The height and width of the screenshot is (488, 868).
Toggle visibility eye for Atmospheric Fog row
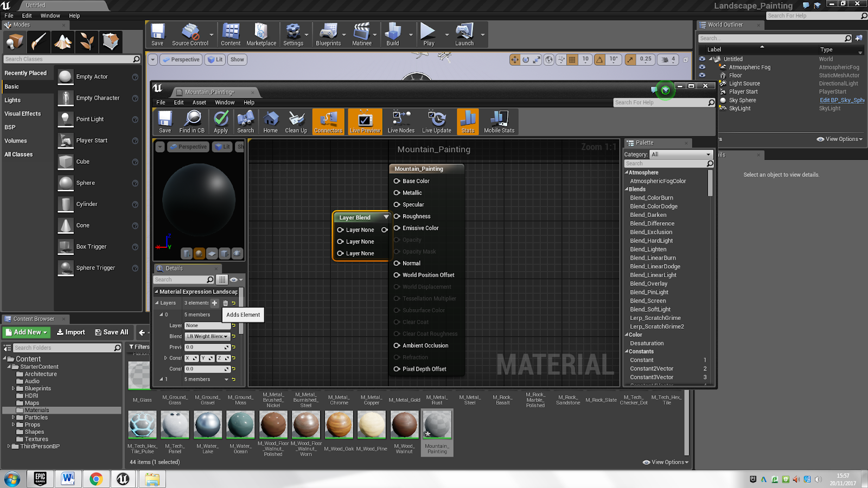(x=702, y=67)
